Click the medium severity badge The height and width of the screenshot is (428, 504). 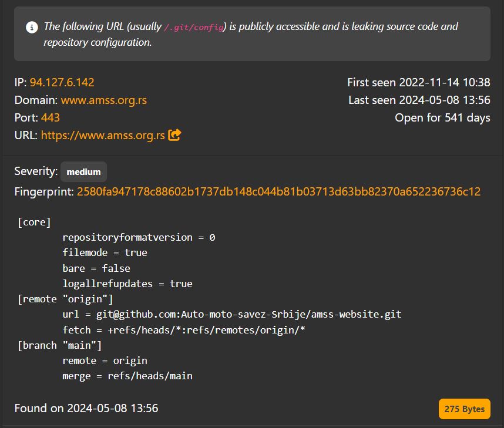coord(83,172)
